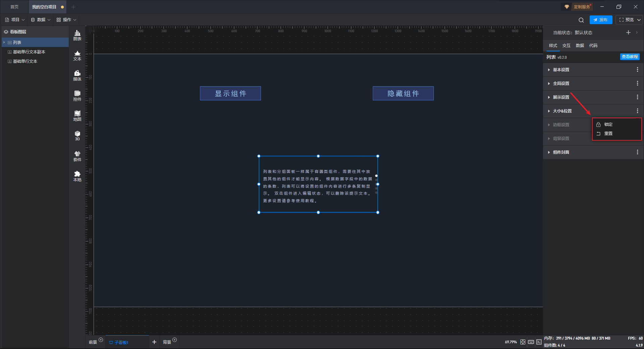Image resolution: width=644 pixels, height=349 pixels.
Task: Open the 项目 dropdown menu
Action: click(x=15, y=20)
